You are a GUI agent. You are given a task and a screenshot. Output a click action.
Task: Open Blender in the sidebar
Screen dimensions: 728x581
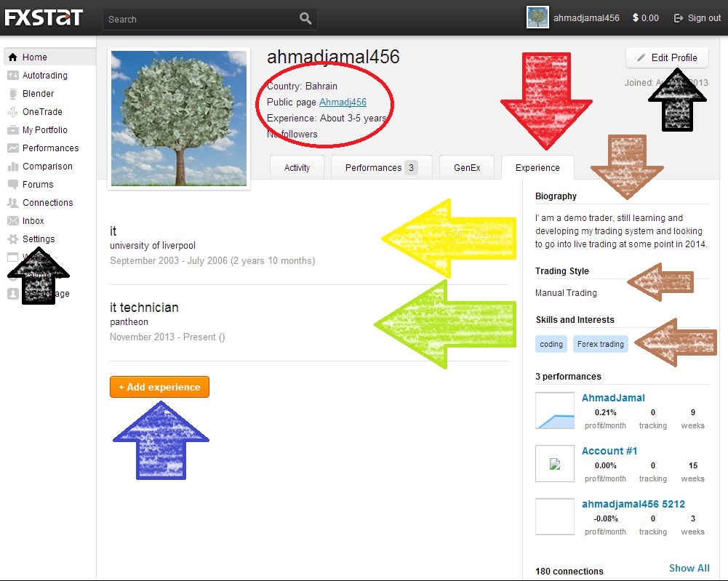(38, 94)
